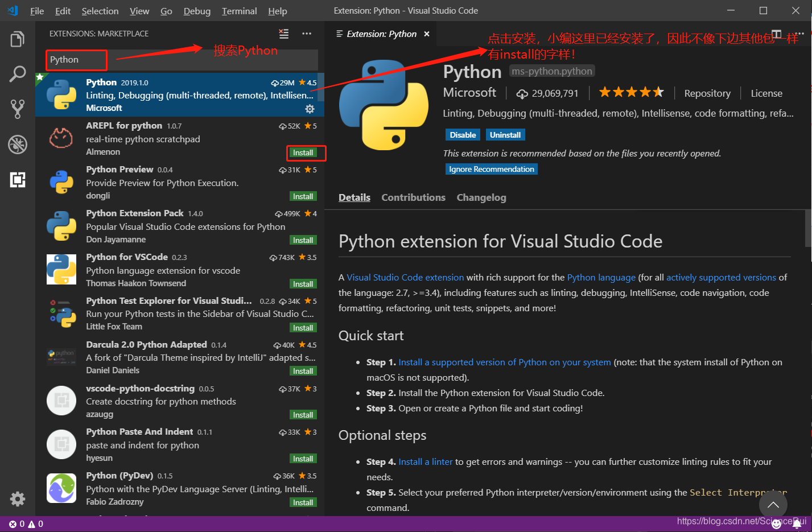Open Source Control view in activity bar
The image size is (812, 532).
point(18,109)
